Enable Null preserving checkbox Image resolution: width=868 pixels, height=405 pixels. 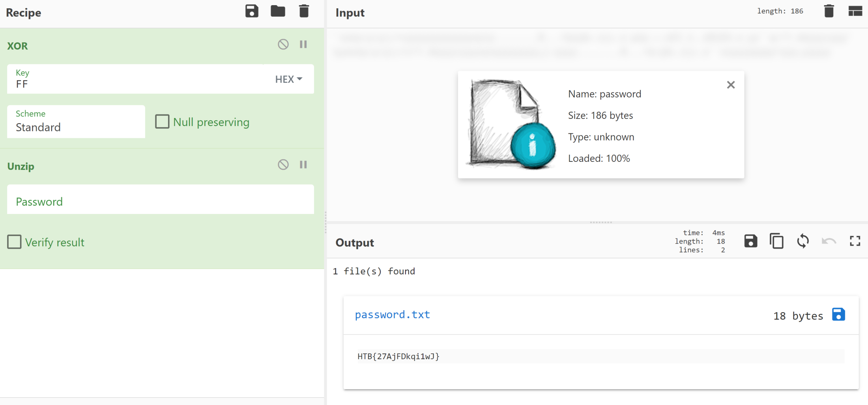[162, 122]
